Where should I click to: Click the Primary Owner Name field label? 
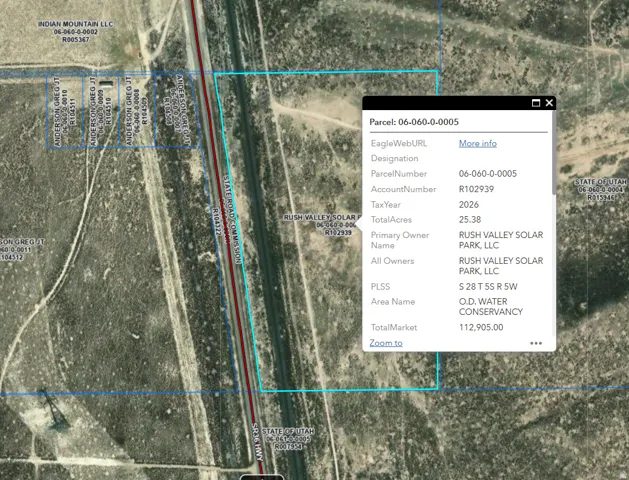coord(400,240)
